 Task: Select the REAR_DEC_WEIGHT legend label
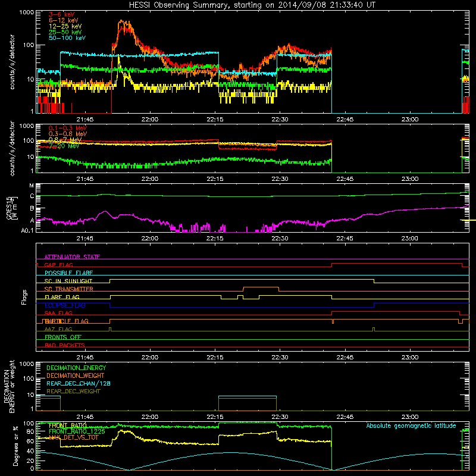click(x=73, y=392)
